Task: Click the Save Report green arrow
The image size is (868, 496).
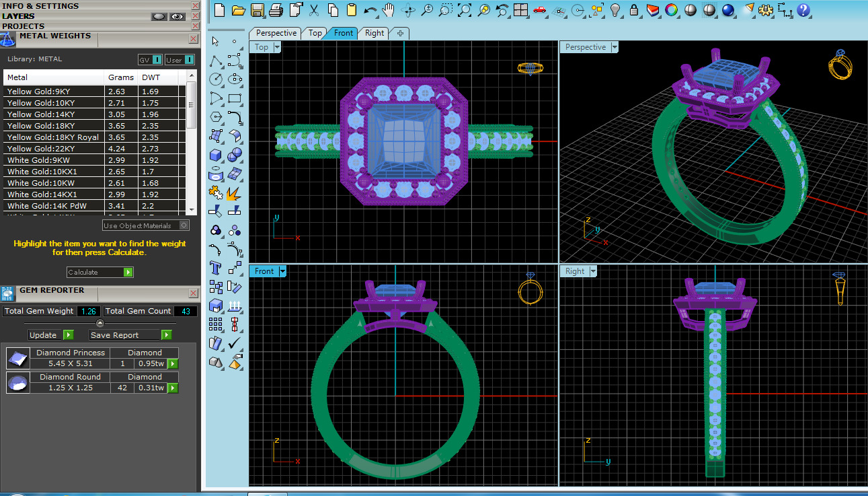Action: [x=167, y=335]
